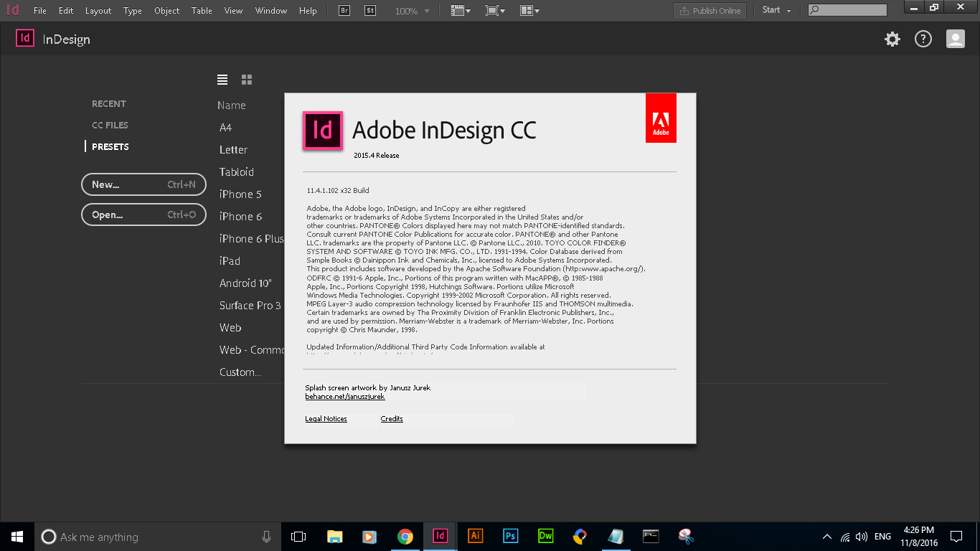Open the Command Prompt taskbar icon

651,536
